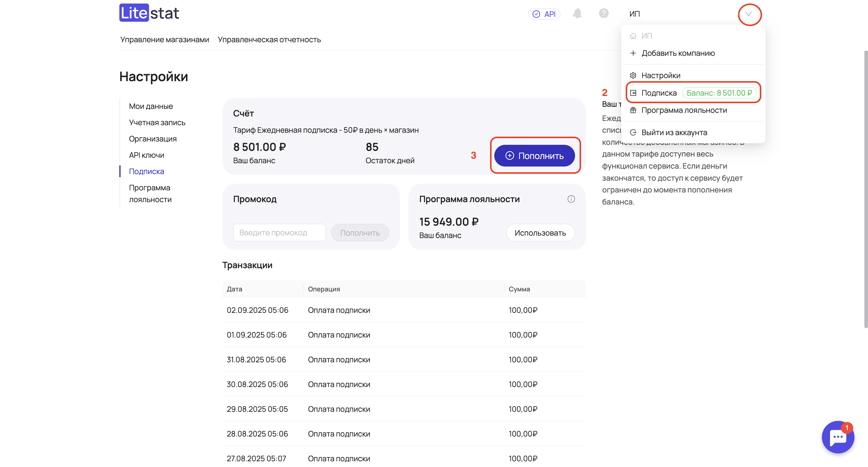868x467 pixels.
Task: Click the API status badge
Action: point(544,14)
